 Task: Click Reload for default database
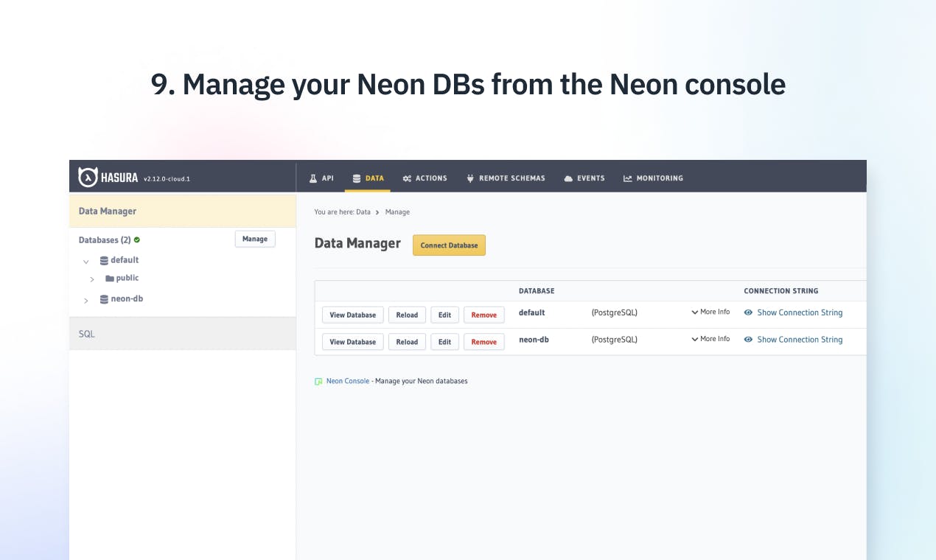point(407,315)
